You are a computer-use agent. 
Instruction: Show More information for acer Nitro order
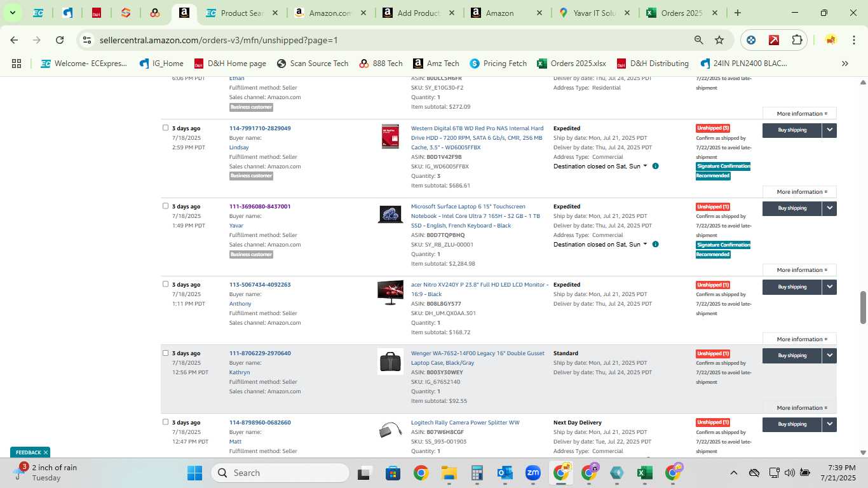pos(799,339)
